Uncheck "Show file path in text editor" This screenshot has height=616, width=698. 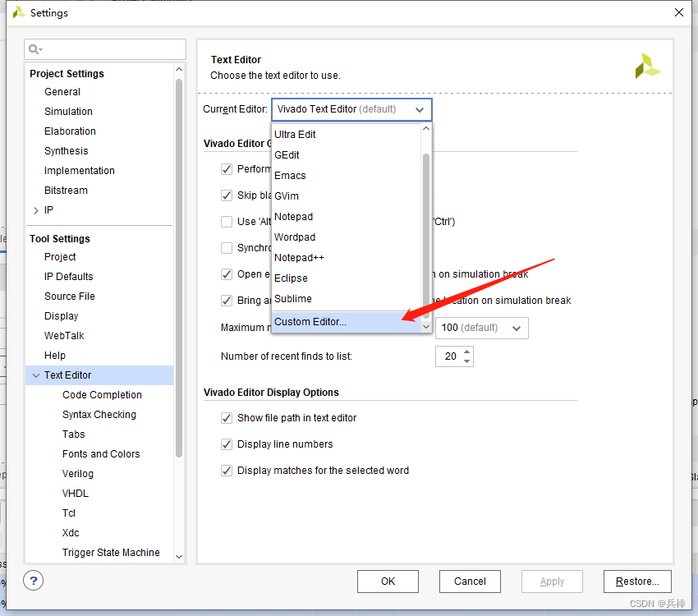tap(226, 418)
